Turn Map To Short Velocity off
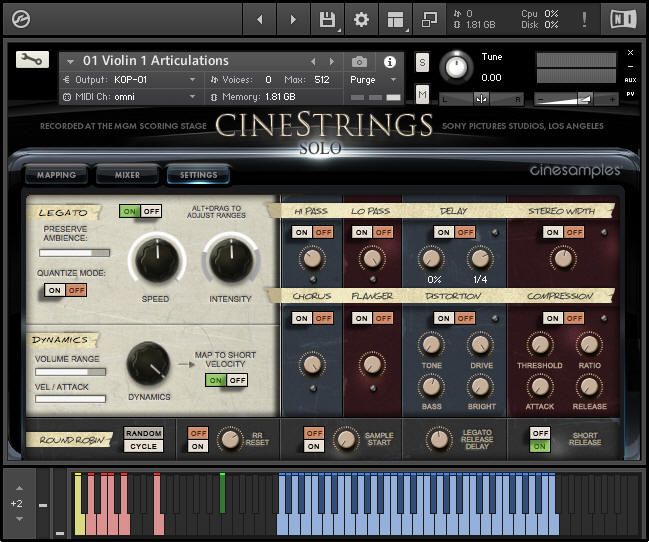 [x=237, y=380]
